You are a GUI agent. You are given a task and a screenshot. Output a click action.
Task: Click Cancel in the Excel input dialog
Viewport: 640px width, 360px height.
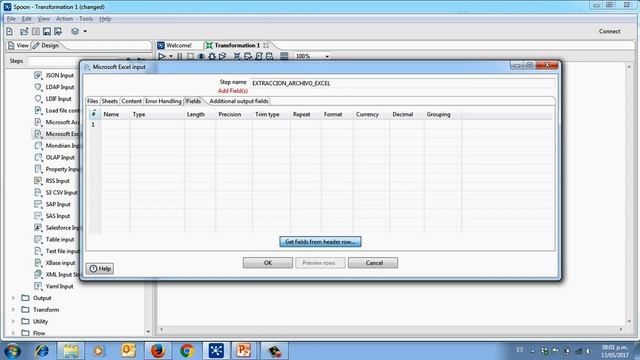click(x=373, y=263)
